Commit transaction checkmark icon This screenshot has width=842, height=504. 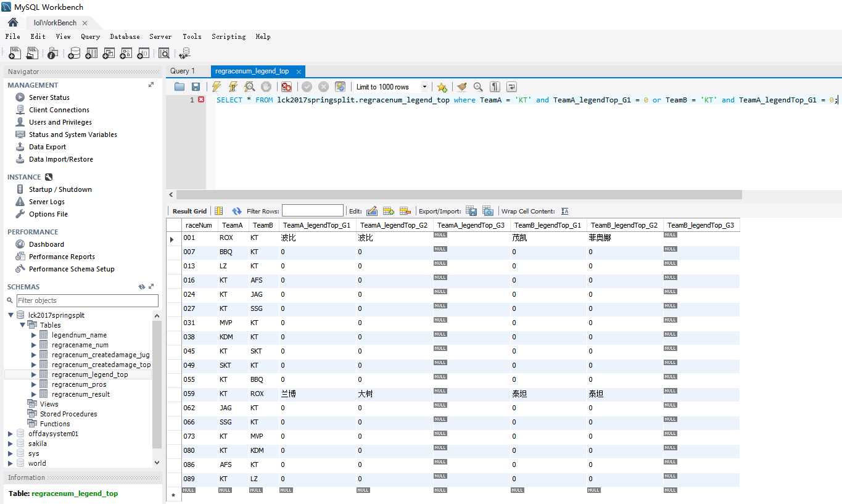[307, 87]
